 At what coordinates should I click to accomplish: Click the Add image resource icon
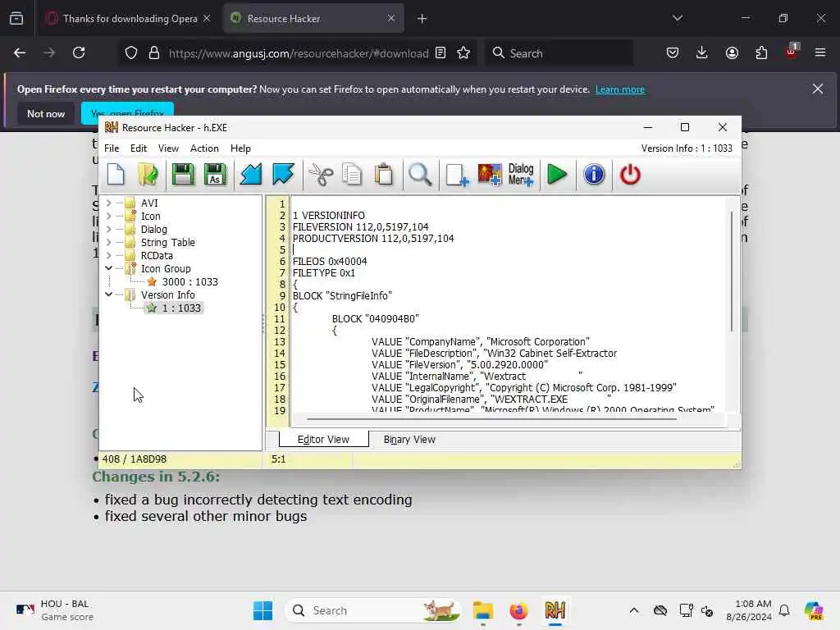coord(490,175)
